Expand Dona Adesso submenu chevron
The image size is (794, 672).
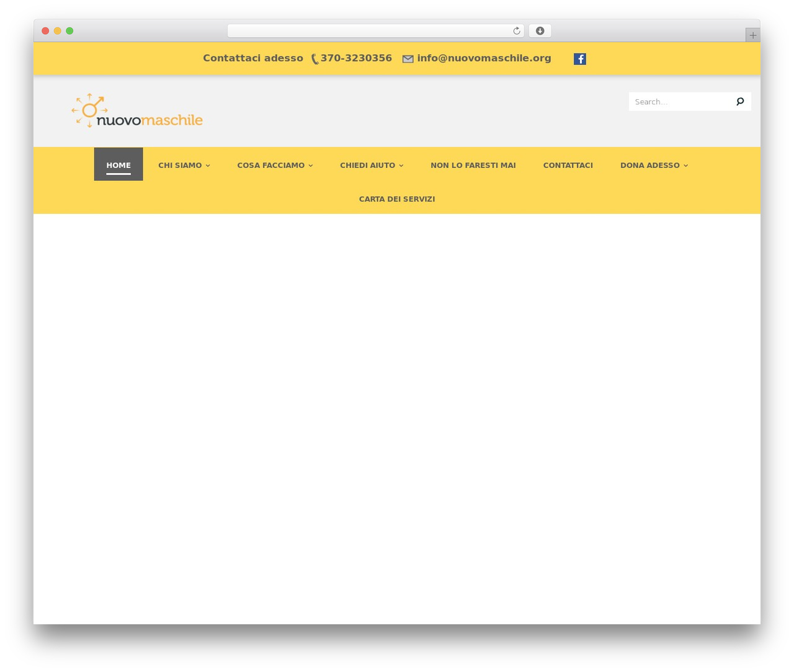coord(685,166)
